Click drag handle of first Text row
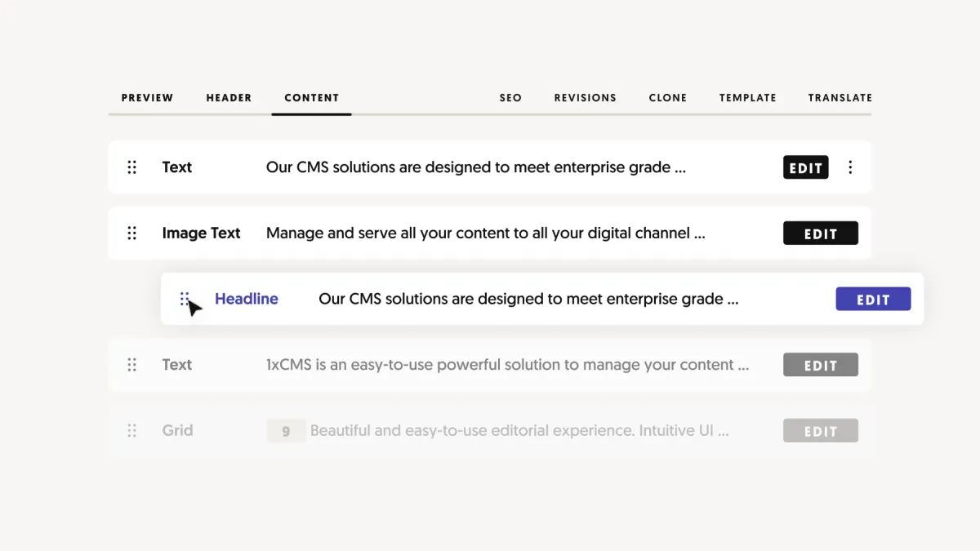980x551 pixels. (132, 167)
